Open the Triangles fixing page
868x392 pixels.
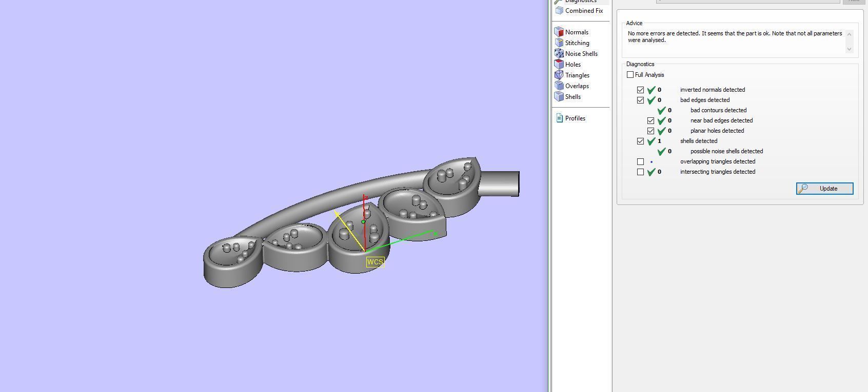(572, 75)
